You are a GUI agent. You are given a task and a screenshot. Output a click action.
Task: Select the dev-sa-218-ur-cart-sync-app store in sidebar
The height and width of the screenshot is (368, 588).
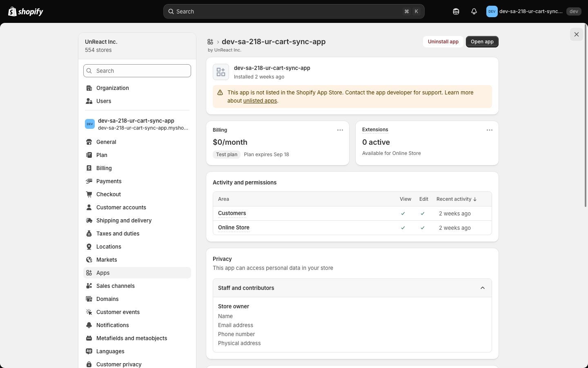click(137, 124)
